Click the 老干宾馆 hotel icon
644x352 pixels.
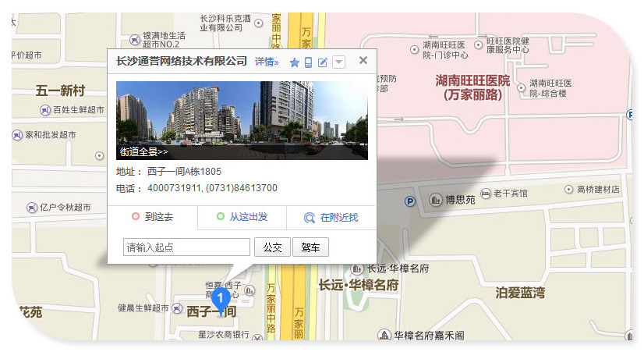click(x=486, y=193)
